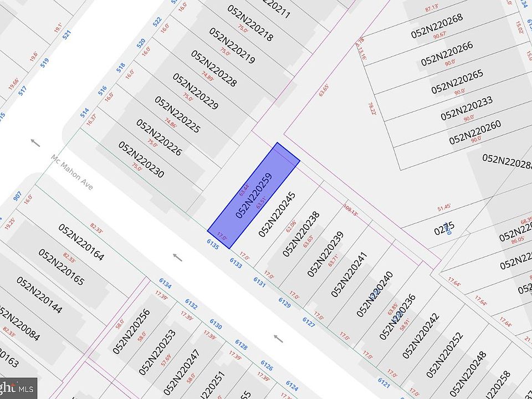Click parcel label 052N220242
Viewport: 532px width, 399px height.
(x=421, y=336)
